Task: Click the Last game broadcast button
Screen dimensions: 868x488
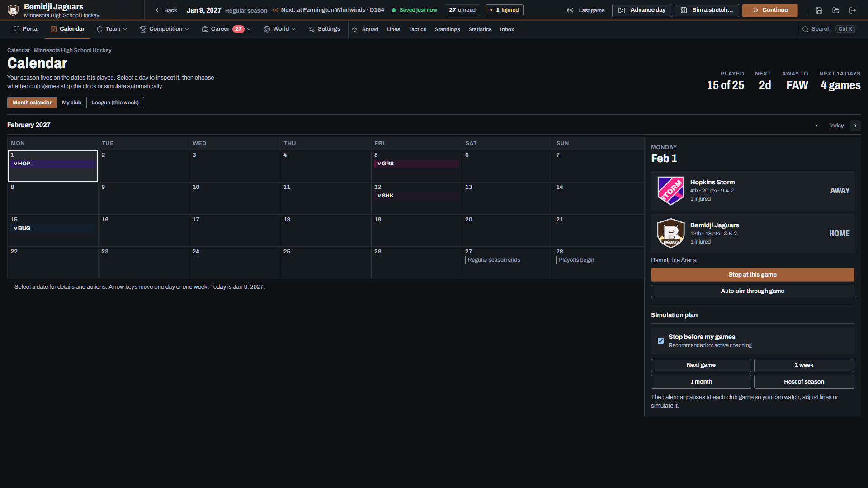Action: (x=586, y=10)
